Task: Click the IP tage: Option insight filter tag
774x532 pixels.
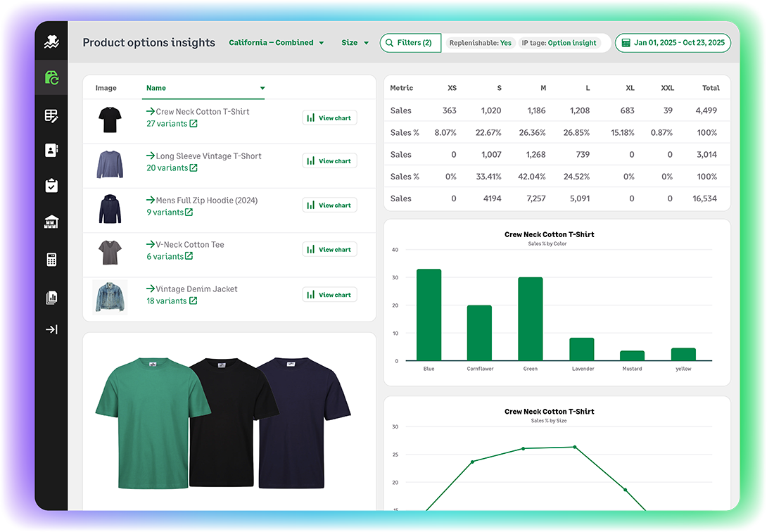Action: click(559, 43)
